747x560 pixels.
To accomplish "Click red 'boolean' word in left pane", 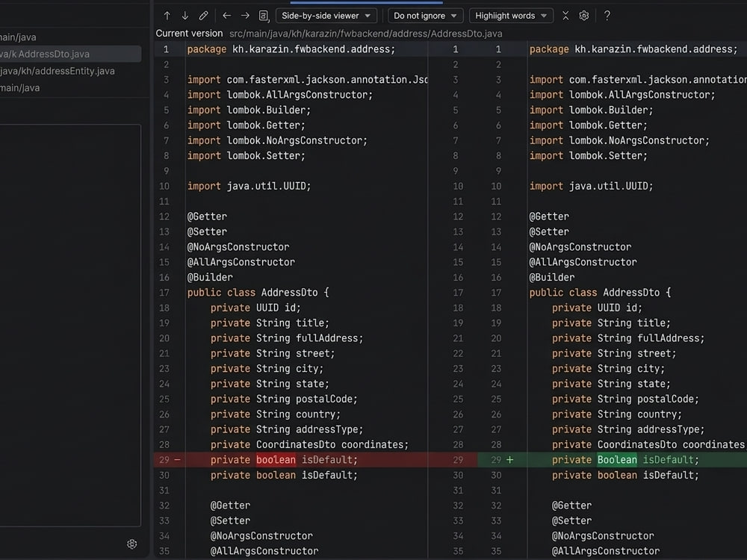I will click(276, 459).
